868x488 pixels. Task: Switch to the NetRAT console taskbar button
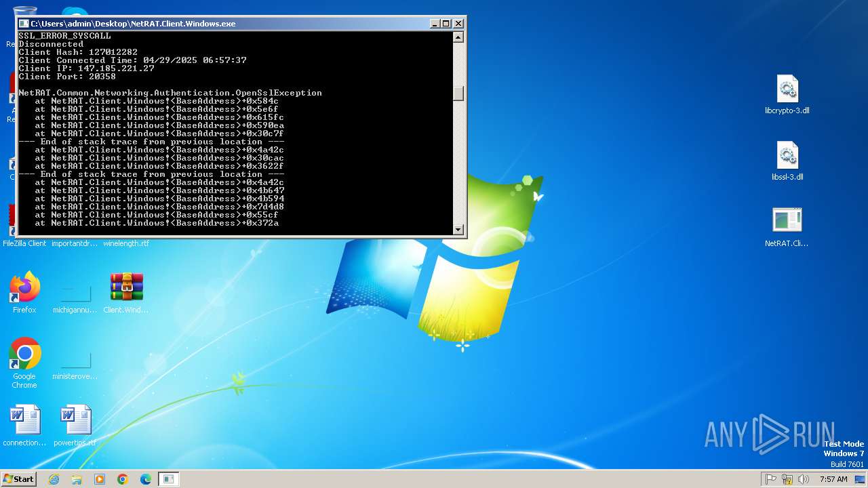[169, 479]
